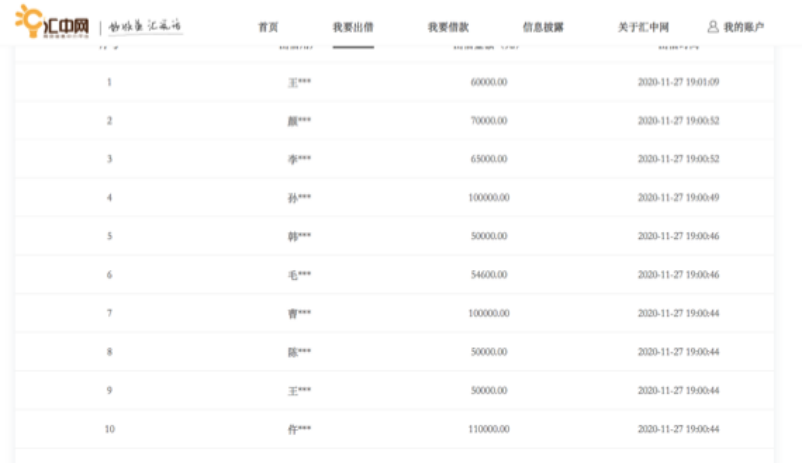The height and width of the screenshot is (463, 802).
Task: Select lender 王*** in row 1
Action: pos(299,82)
